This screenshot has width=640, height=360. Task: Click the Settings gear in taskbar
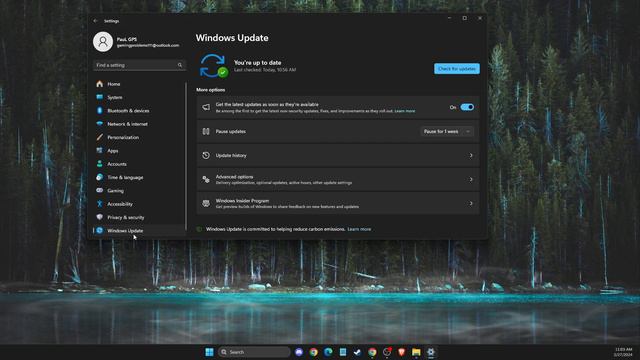click(431, 352)
